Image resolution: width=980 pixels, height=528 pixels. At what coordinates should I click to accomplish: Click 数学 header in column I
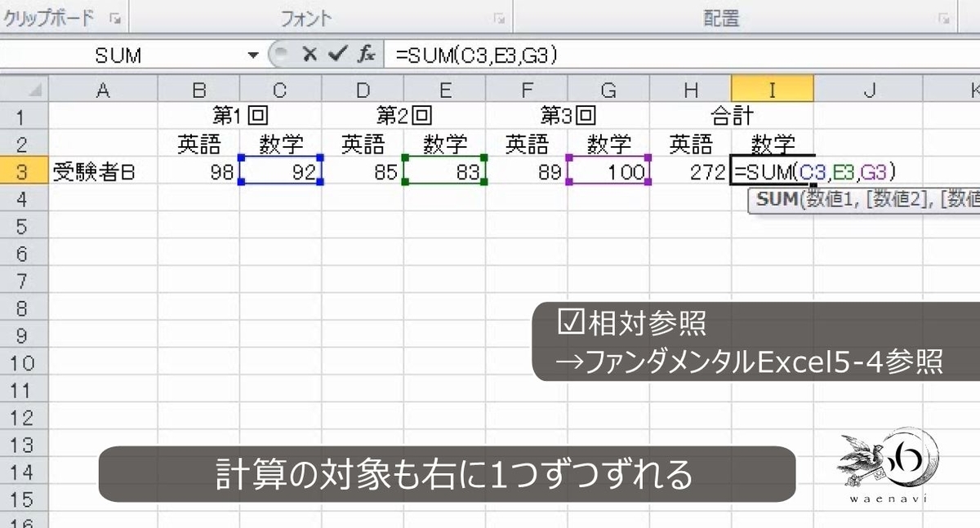pos(773,144)
